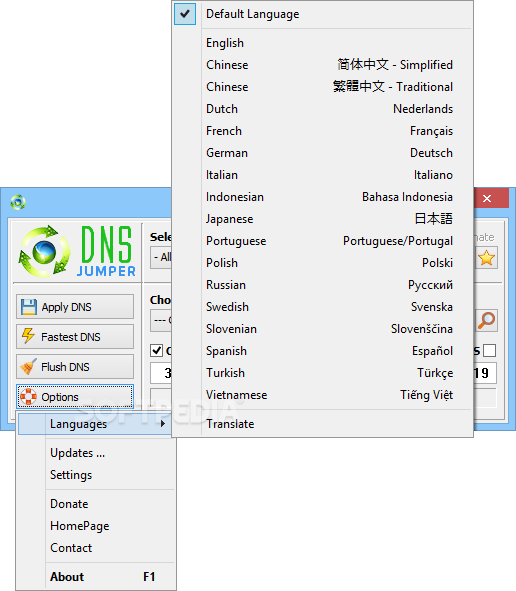Click the DNS field ending in 19
The height and width of the screenshot is (591, 516).
[x=485, y=373]
